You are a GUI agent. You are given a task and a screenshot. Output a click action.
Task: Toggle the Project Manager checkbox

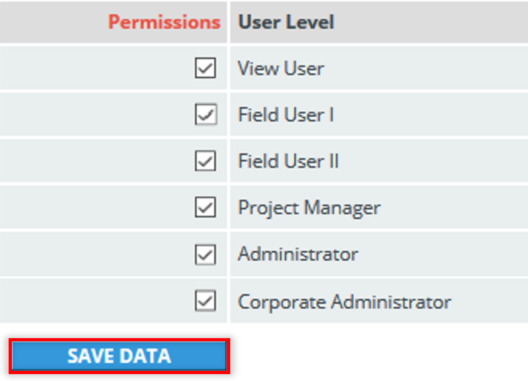[205, 207]
